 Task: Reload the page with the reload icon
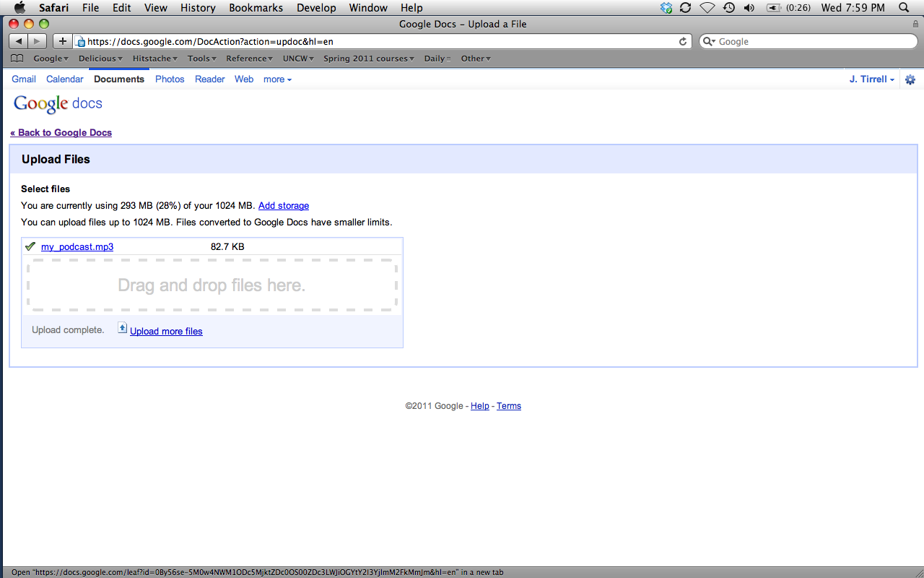pos(683,41)
